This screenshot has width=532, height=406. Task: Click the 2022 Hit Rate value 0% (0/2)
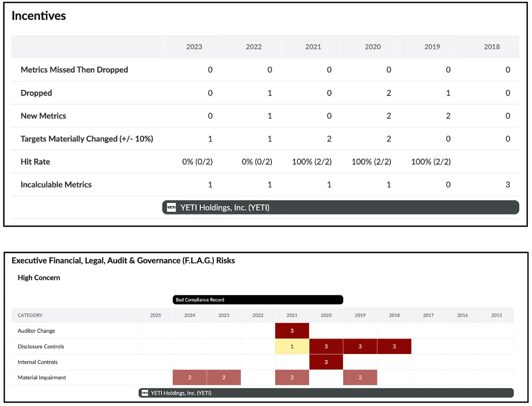coord(257,162)
